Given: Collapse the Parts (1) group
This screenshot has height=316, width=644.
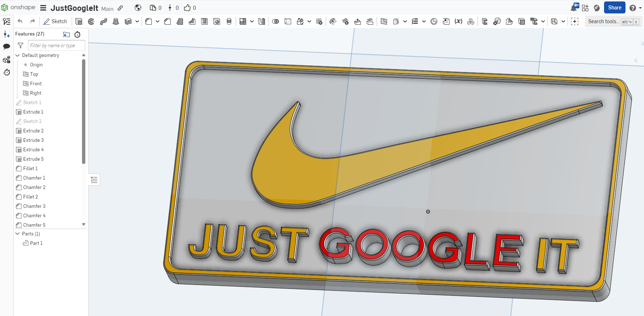Looking at the screenshot, I should pyautogui.click(x=17, y=234).
